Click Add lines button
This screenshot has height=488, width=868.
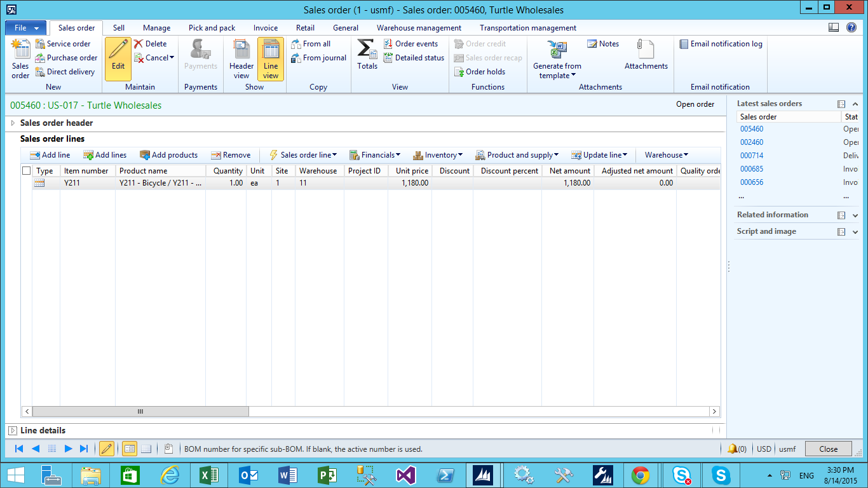[105, 155]
